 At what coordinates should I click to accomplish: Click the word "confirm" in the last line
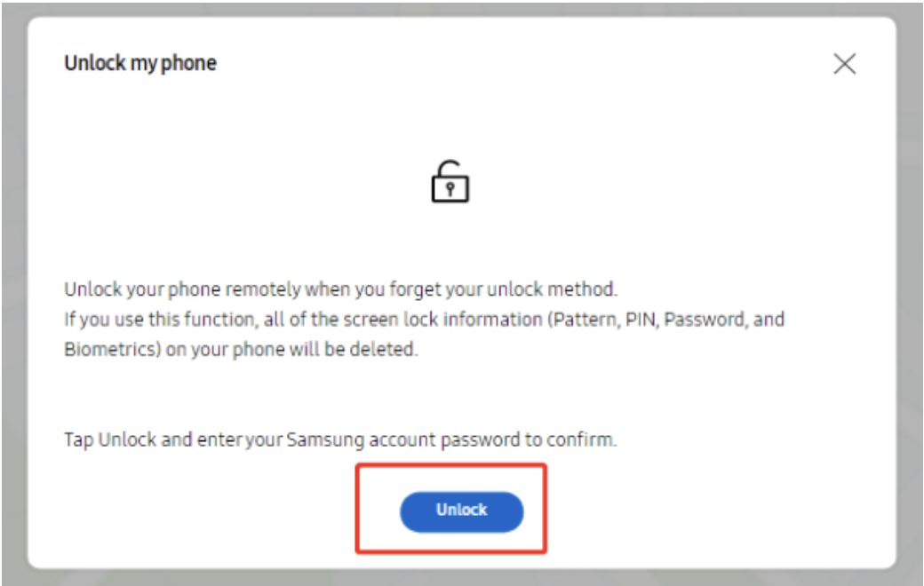[x=586, y=439]
